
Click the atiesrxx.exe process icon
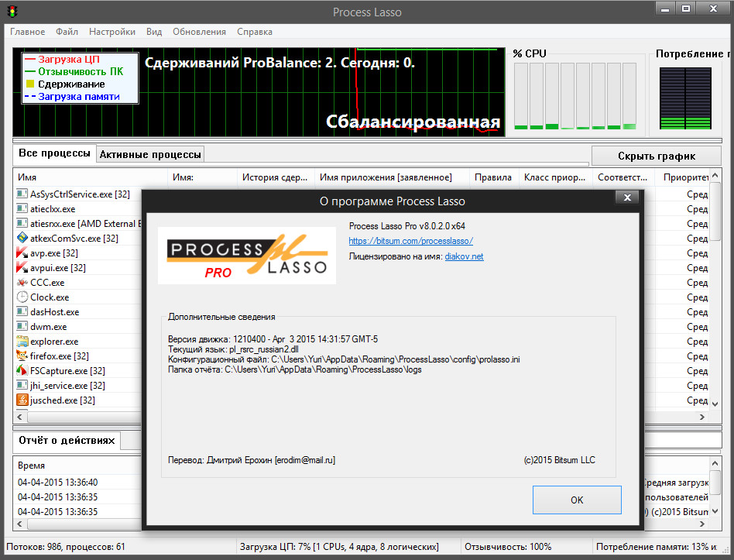pyautogui.click(x=22, y=223)
